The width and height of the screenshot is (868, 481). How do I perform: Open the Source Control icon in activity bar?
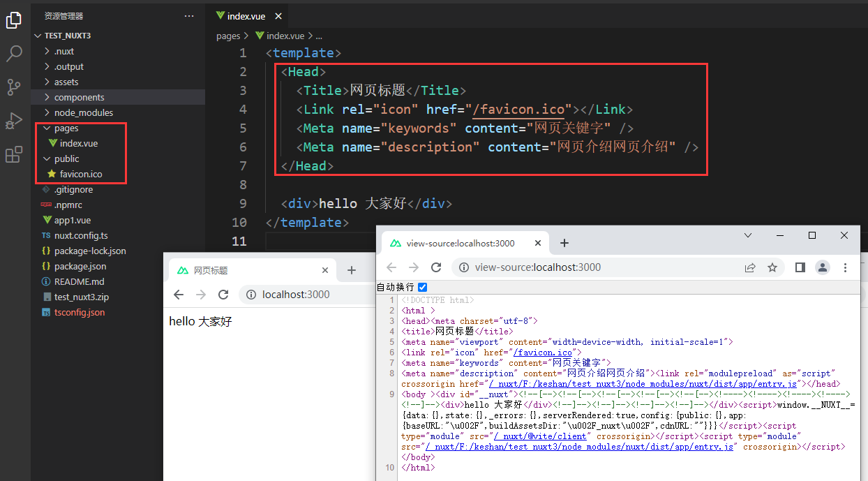14,87
